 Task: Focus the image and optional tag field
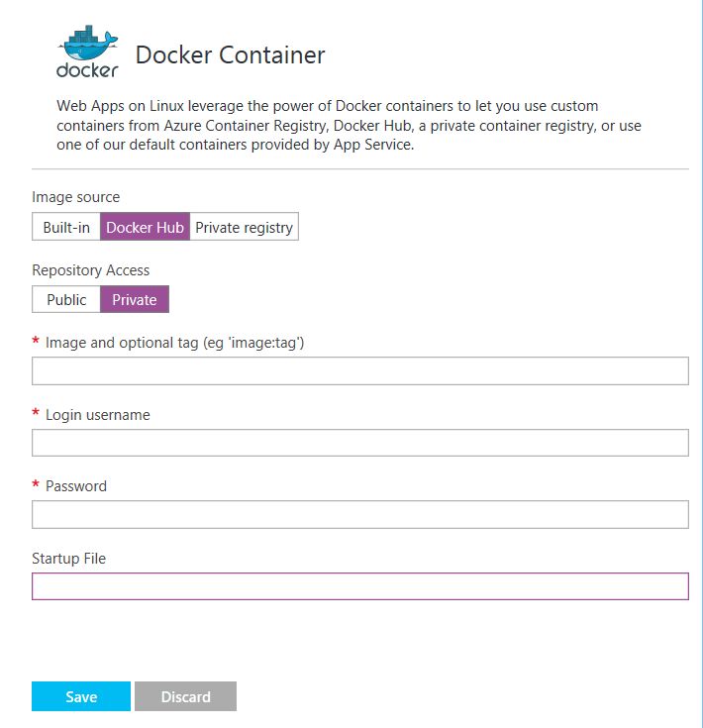[360, 371]
